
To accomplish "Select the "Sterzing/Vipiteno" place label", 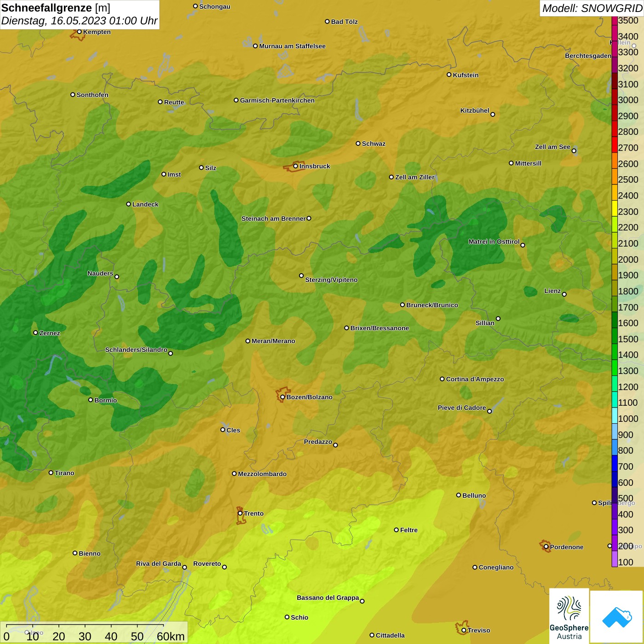I will [331, 280].
